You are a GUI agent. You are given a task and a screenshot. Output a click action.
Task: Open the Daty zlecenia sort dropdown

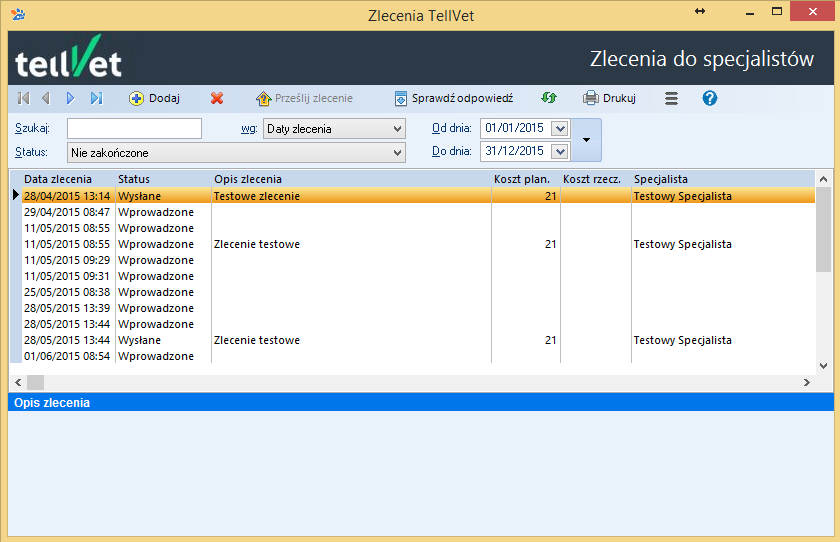pyautogui.click(x=334, y=129)
